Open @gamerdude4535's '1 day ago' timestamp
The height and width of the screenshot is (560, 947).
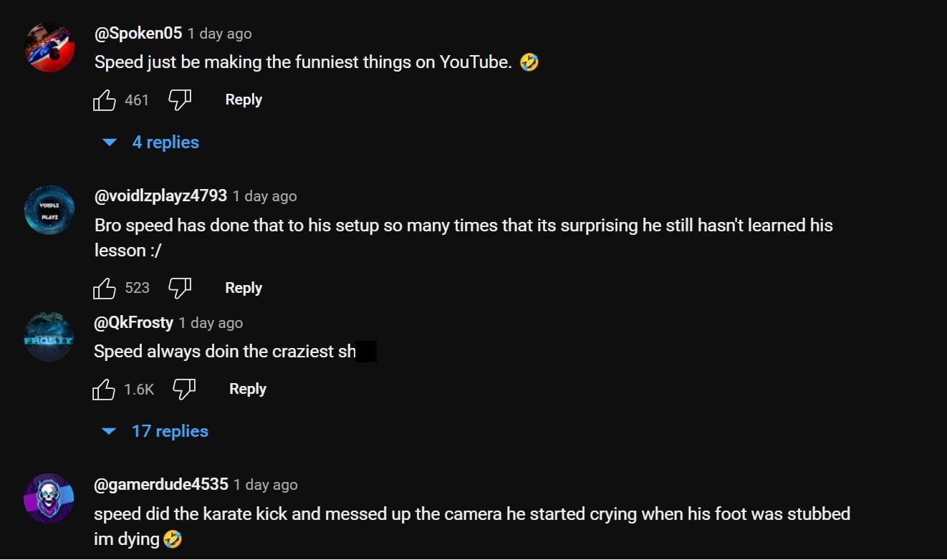click(265, 485)
